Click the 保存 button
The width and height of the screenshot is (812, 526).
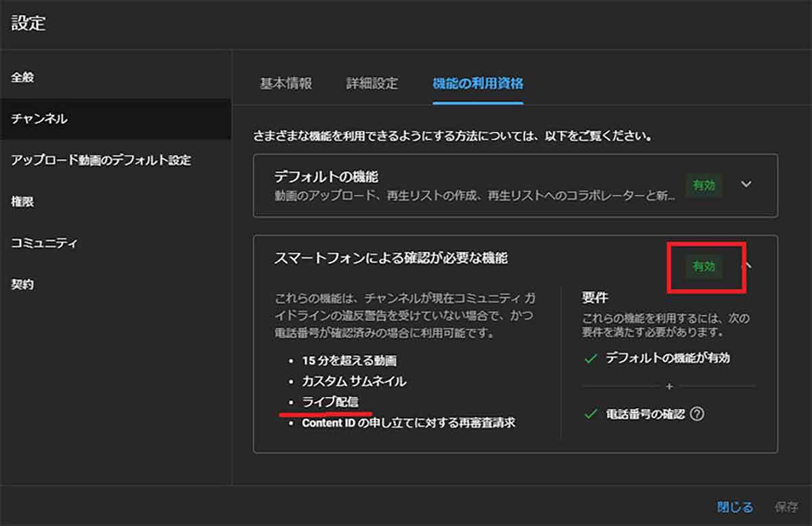[786, 506]
